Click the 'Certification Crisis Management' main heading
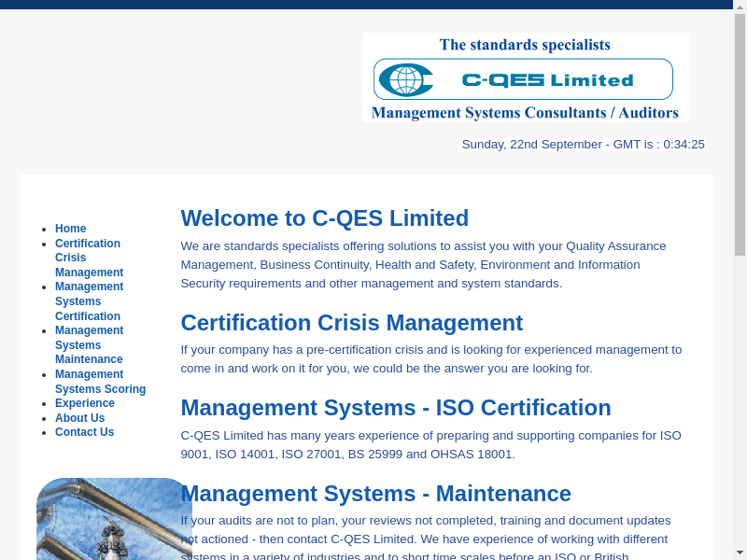Image resolution: width=747 pixels, height=560 pixels. 351,323
